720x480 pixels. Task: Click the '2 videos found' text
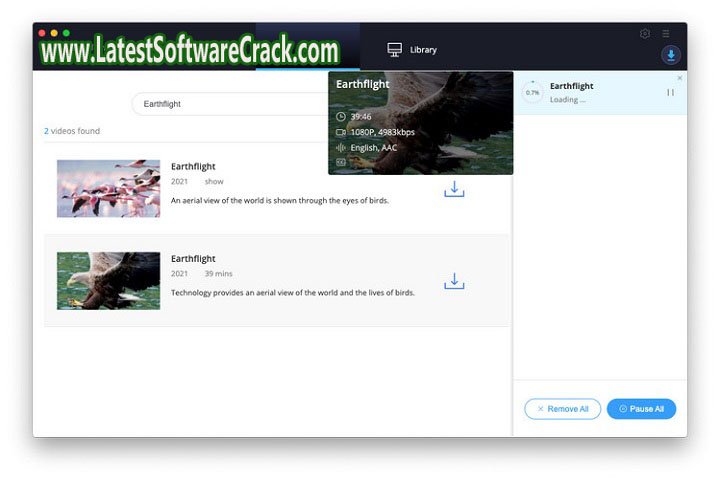72,131
